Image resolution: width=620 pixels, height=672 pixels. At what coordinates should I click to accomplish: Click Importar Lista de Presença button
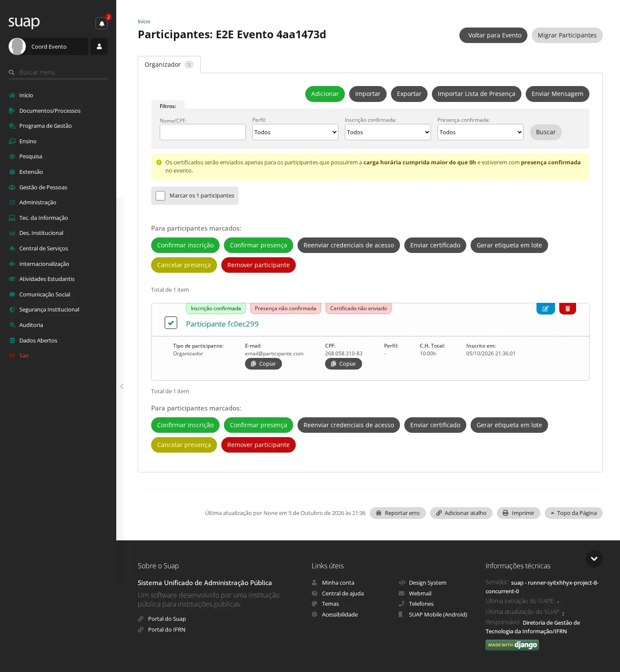pyautogui.click(x=477, y=94)
